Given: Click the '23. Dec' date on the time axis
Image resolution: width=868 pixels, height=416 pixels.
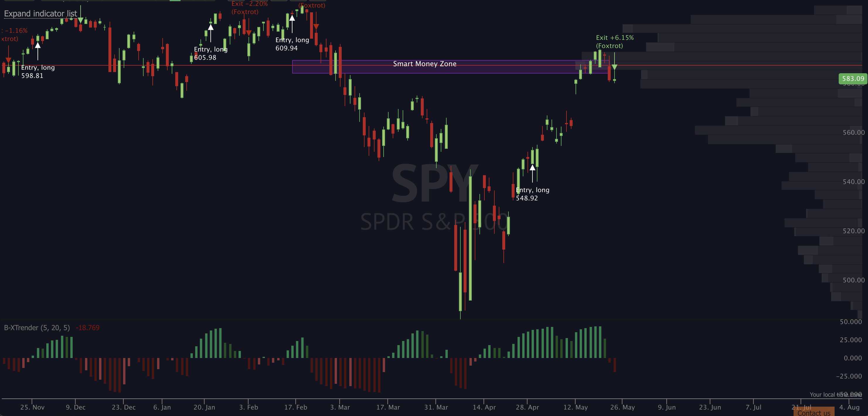Looking at the screenshot, I should point(124,407).
